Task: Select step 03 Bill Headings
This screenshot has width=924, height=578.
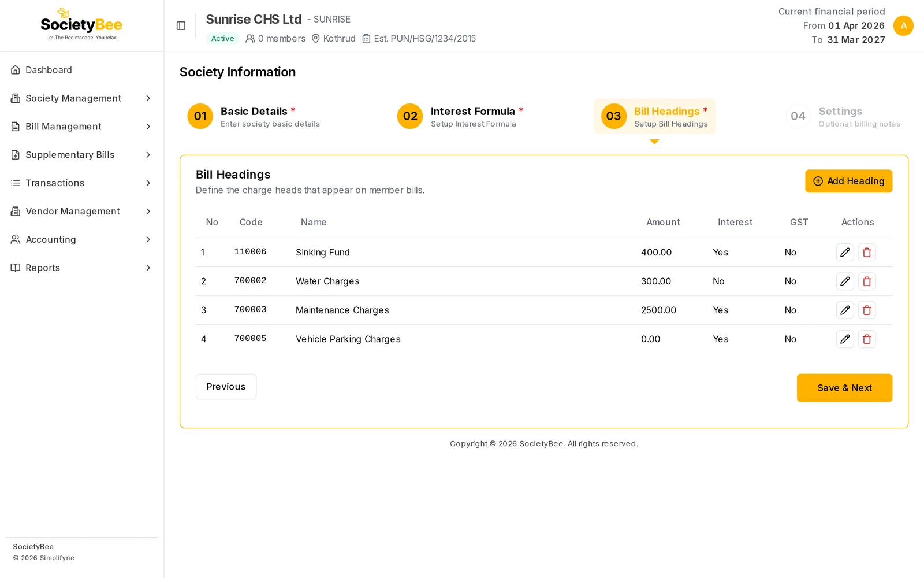Action: tap(654, 116)
